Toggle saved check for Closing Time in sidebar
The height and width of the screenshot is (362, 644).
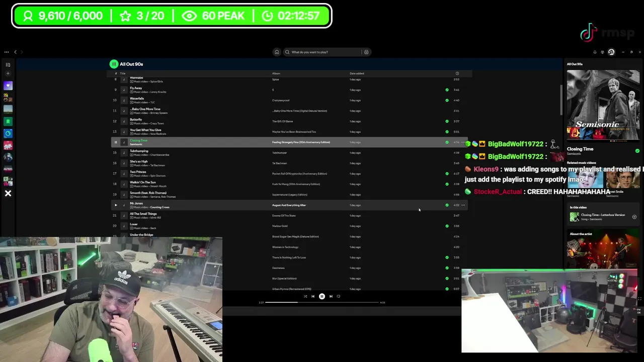click(637, 151)
